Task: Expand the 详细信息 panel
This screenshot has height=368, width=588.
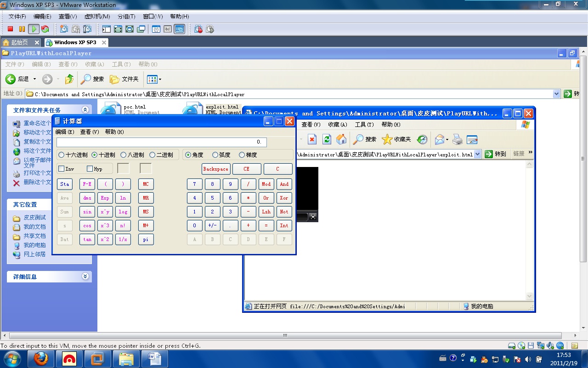Action: (85, 276)
